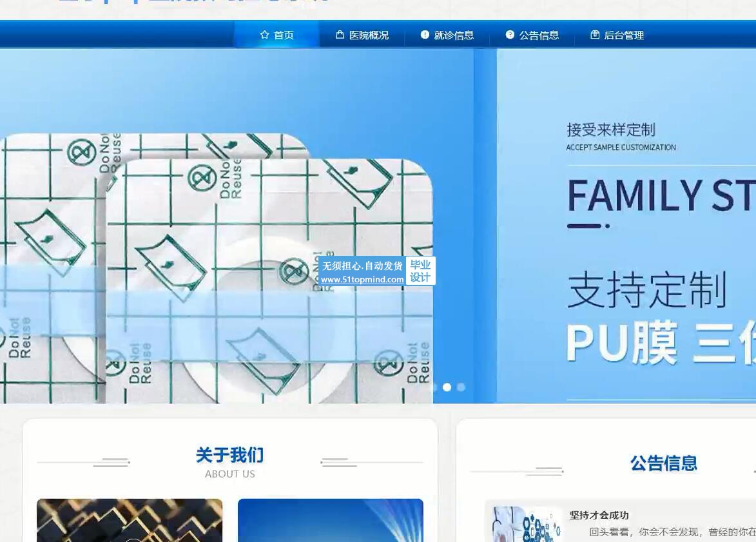The width and height of the screenshot is (756, 542).
Task: Open the gold geometric About Us thumbnail
Action: [130, 520]
